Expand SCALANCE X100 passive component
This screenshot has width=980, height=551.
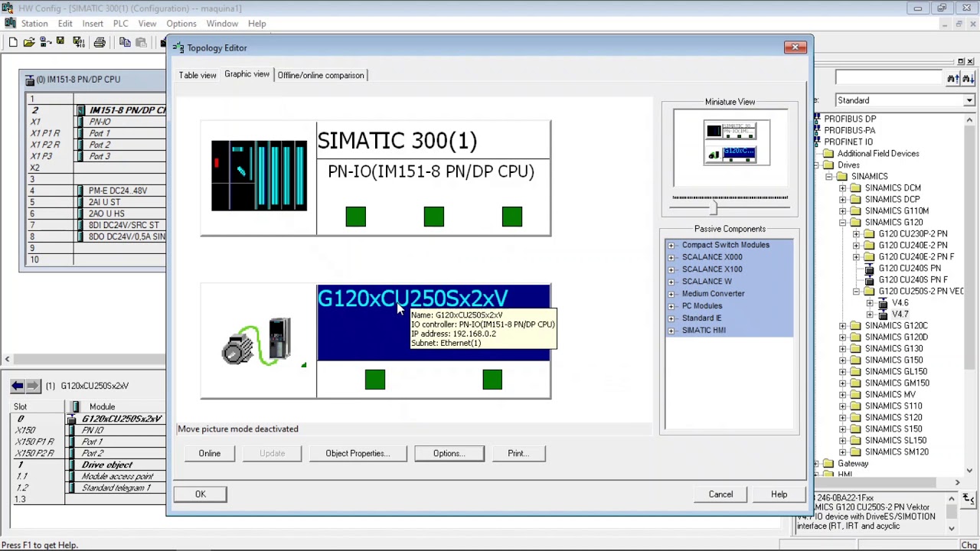tap(671, 269)
